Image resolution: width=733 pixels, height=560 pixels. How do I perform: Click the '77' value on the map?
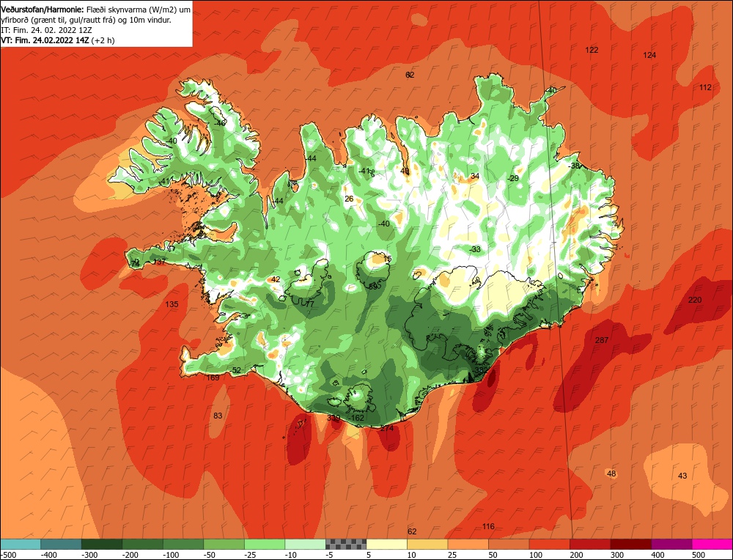click(x=309, y=304)
